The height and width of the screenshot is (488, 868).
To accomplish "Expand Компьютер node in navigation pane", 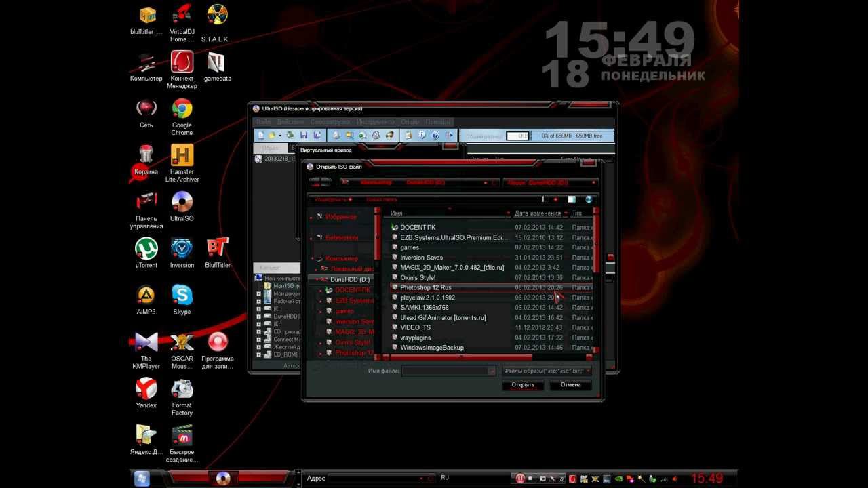I will tap(311, 258).
